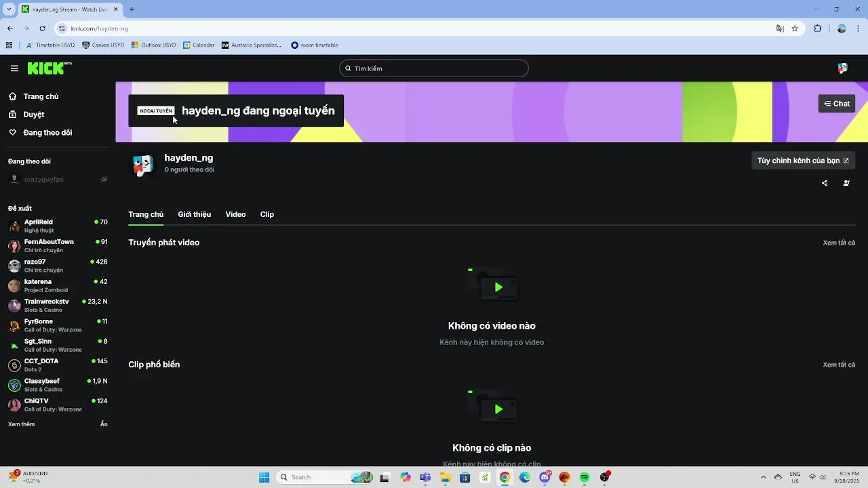The width and height of the screenshot is (868, 488).
Task: Open Spotify from the taskbar
Action: coord(585,477)
